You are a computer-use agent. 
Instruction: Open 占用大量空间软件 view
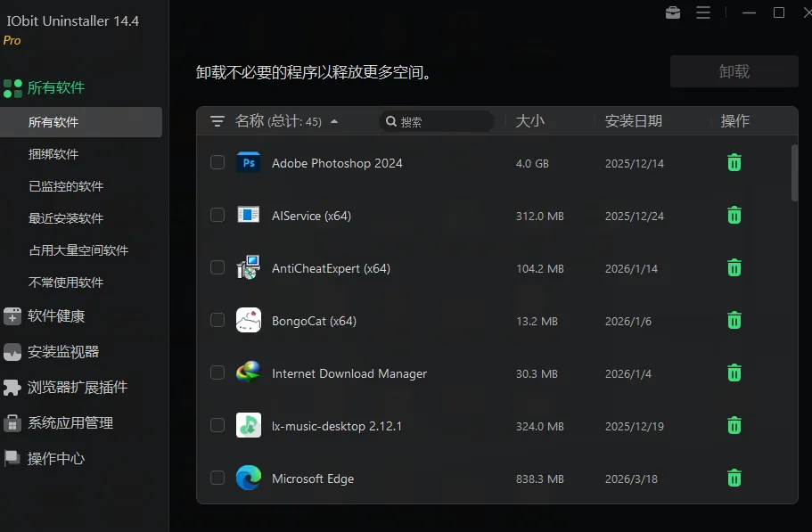[x=78, y=250]
